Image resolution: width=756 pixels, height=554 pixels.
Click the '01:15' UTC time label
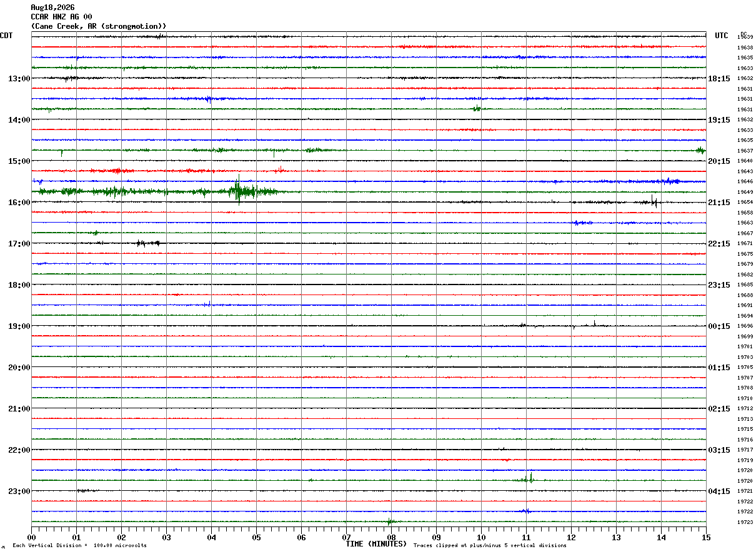click(719, 367)
